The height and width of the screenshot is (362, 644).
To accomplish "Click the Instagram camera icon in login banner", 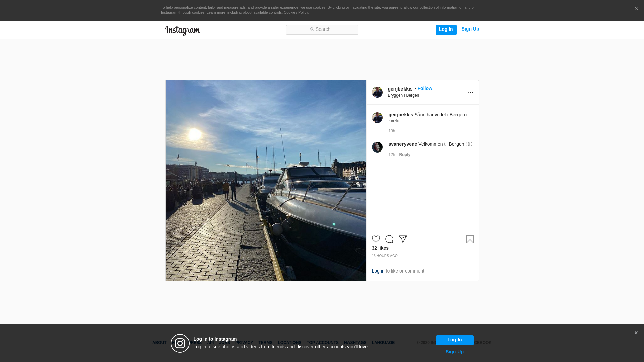I will (x=180, y=343).
